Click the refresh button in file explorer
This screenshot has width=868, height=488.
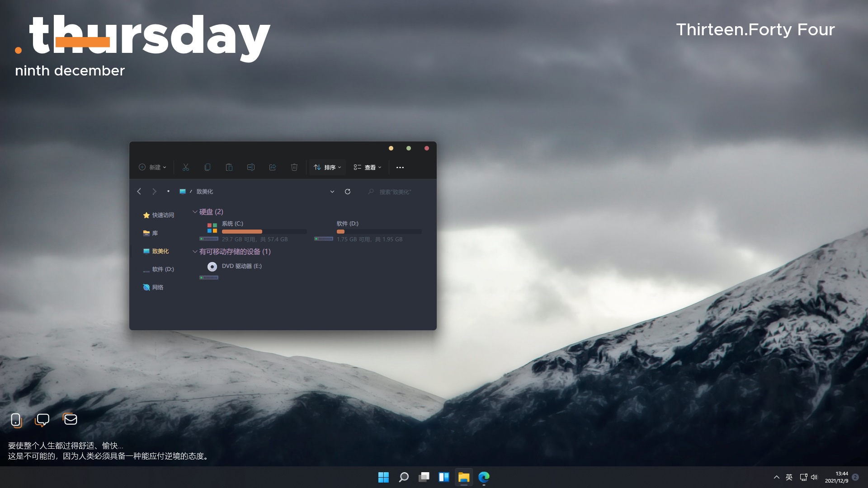[x=348, y=191]
